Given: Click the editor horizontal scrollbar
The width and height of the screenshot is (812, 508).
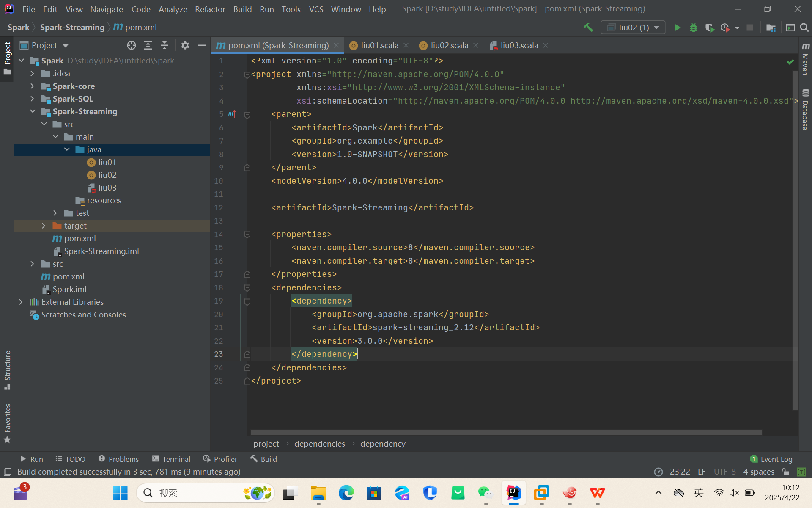Looking at the screenshot, I should (506, 433).
